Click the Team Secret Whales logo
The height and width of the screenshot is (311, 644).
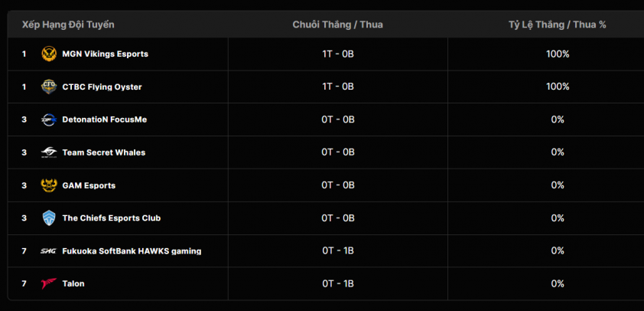[49, 152]
